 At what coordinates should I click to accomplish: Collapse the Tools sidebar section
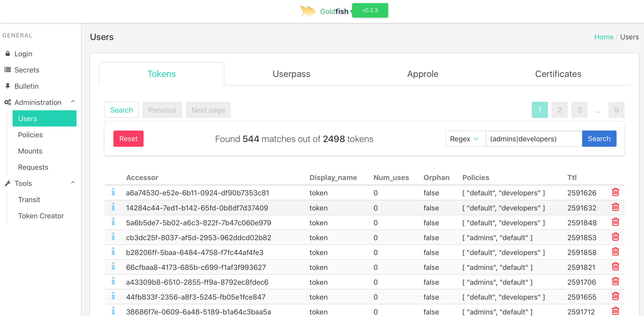(73, 183)
